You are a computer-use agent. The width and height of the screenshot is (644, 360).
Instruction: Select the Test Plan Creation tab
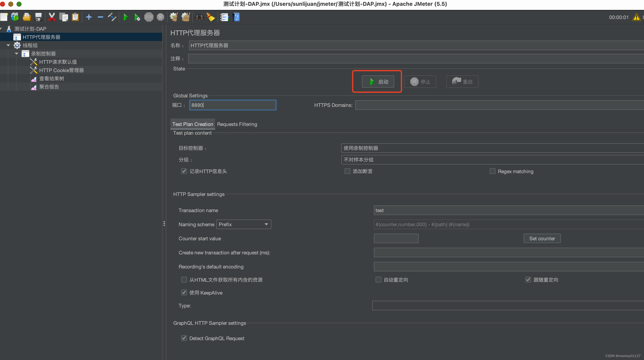[192, 124]
